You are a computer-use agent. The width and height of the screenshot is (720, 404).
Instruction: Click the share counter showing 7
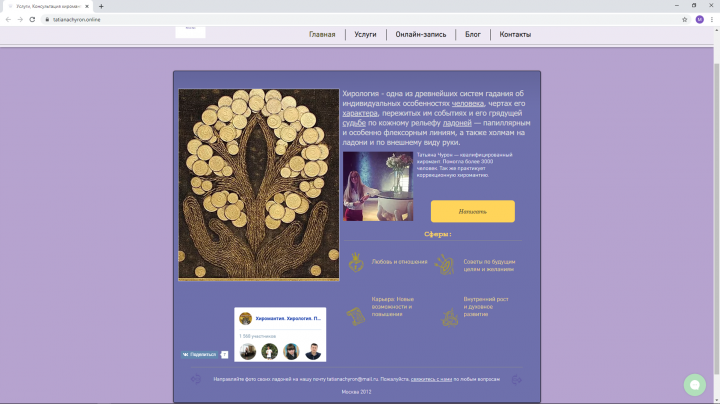pyautogui.click(x=224, y=354)
